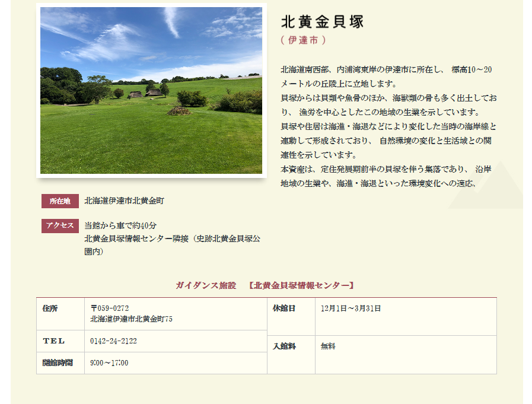532x404 pixels.
Task: Click access text 当館から車で約40分
Action: pyautogui.click(x=120, y=225)
